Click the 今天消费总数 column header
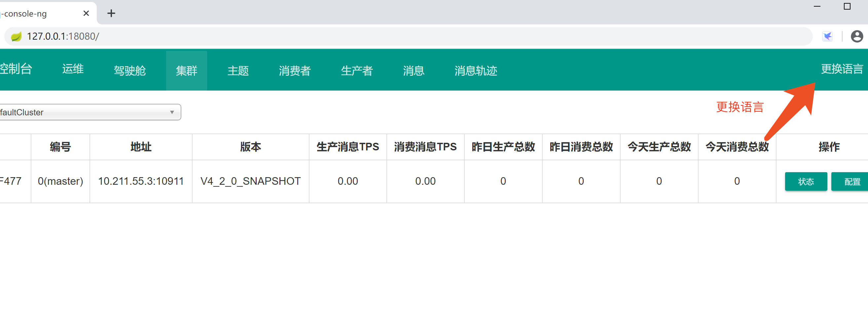This screenshot has height=310, width=868. click(x=737, y=147)
